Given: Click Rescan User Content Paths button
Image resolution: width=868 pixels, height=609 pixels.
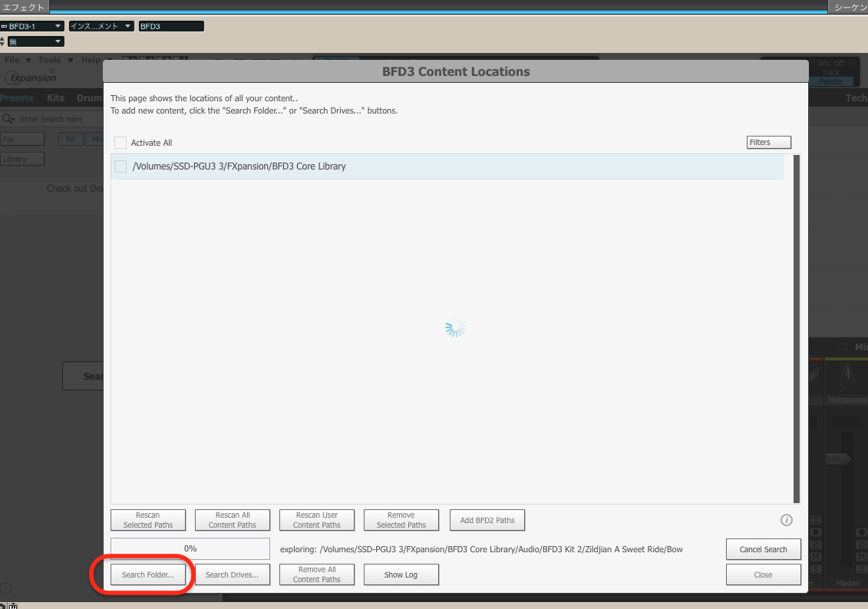Looking at the screenshot, I should tap(317, 520).
